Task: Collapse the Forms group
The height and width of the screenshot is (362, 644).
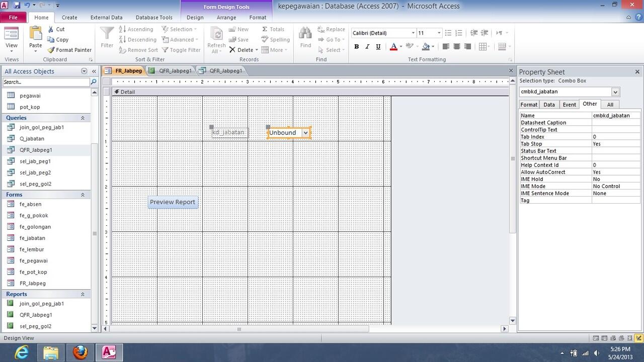Action: (83, 195)
